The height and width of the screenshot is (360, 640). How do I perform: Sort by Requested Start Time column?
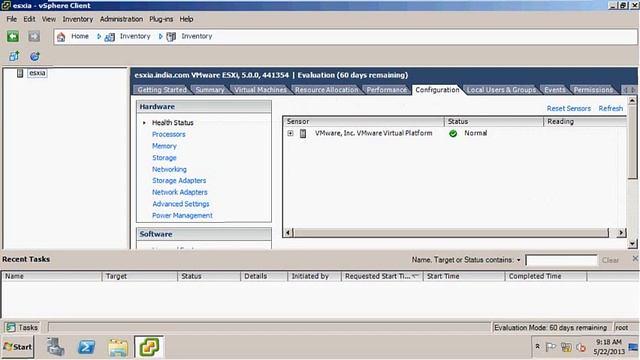pyautogui.click(x=382, y=276)
